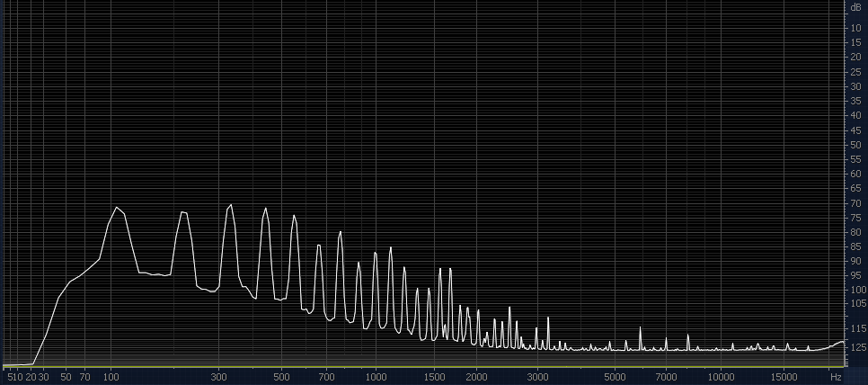Click the 7000 Hz frequency axis label
Image resolution: width=868 pixels, height=385 pixels.
[666, 376]
